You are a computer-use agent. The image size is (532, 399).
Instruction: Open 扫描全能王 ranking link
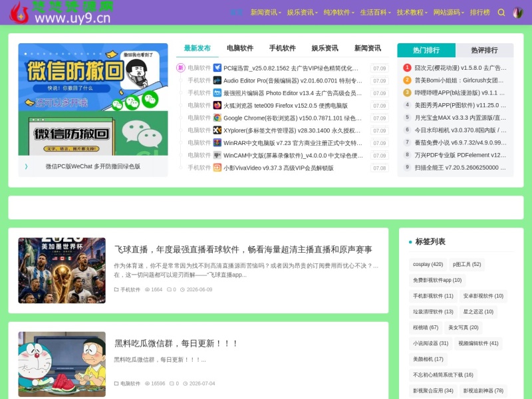point(460,168)
